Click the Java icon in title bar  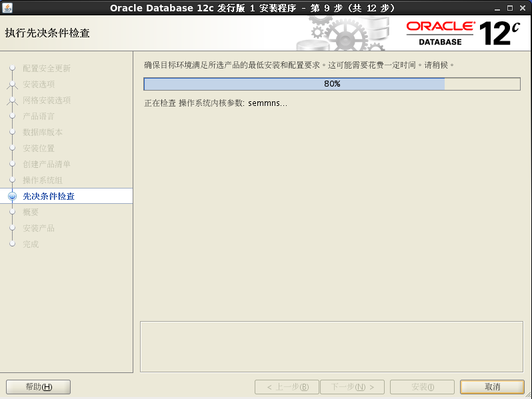pyautogui.click(x=7, y=7)
